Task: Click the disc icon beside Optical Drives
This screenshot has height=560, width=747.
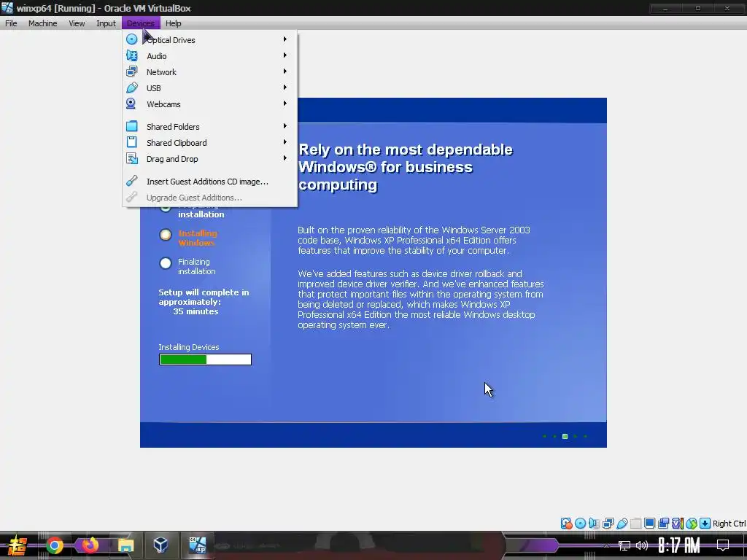Action: pyautogui.click(x=131, y=39)
